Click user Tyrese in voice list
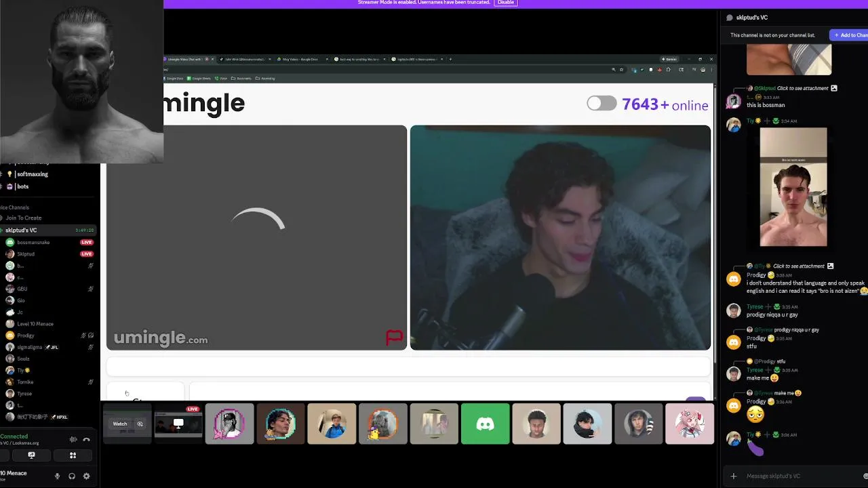 (24, 394)
